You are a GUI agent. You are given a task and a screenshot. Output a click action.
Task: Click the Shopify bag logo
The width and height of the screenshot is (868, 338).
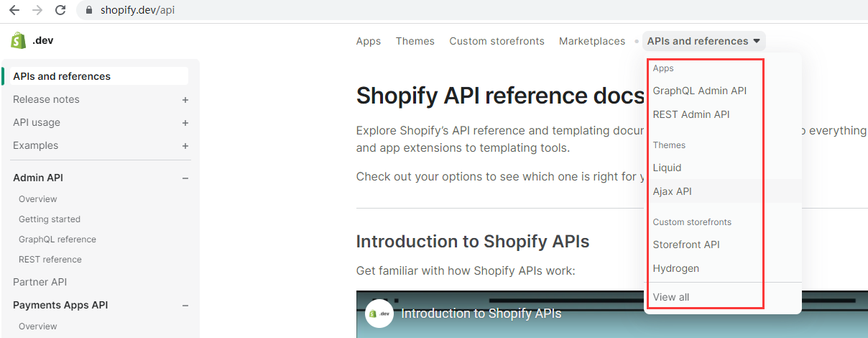click(x=19, y=40)
